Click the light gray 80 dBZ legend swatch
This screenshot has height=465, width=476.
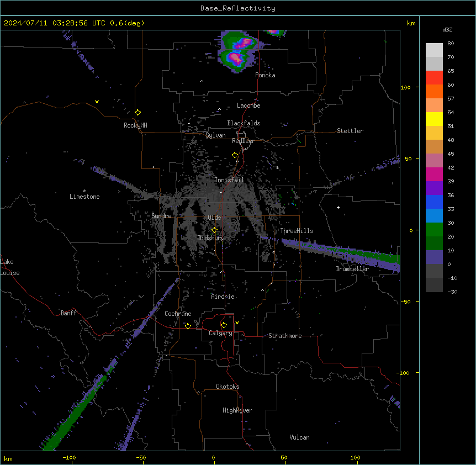434,50
